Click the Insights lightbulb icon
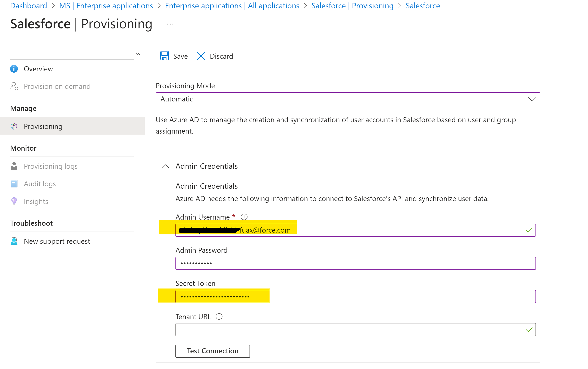 coord(14,201)
